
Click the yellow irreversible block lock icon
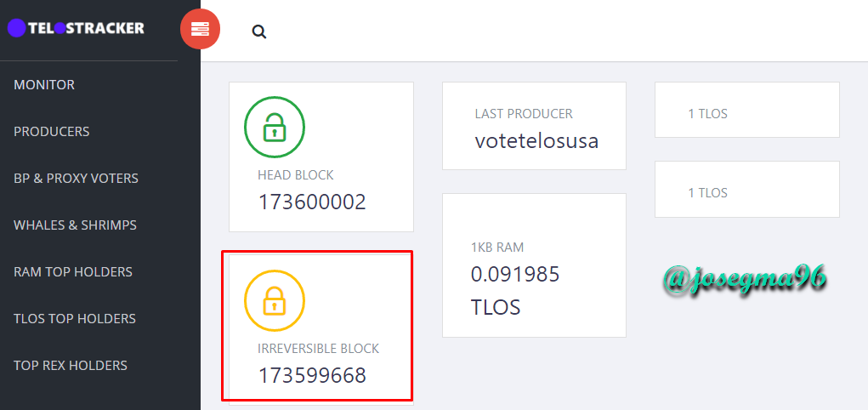tap(275, 301)
